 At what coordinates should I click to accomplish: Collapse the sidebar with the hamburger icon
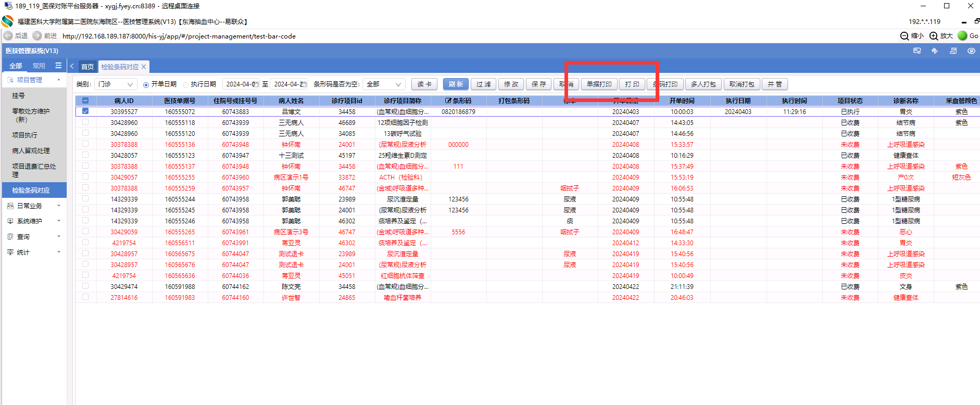58,66
